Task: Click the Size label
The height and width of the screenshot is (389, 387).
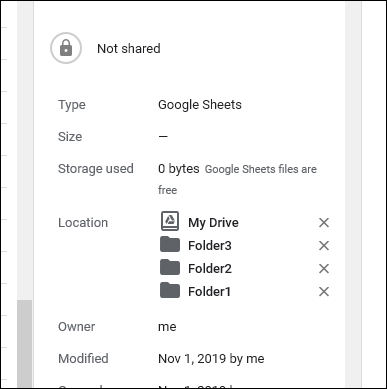Action: pos(70,137)
